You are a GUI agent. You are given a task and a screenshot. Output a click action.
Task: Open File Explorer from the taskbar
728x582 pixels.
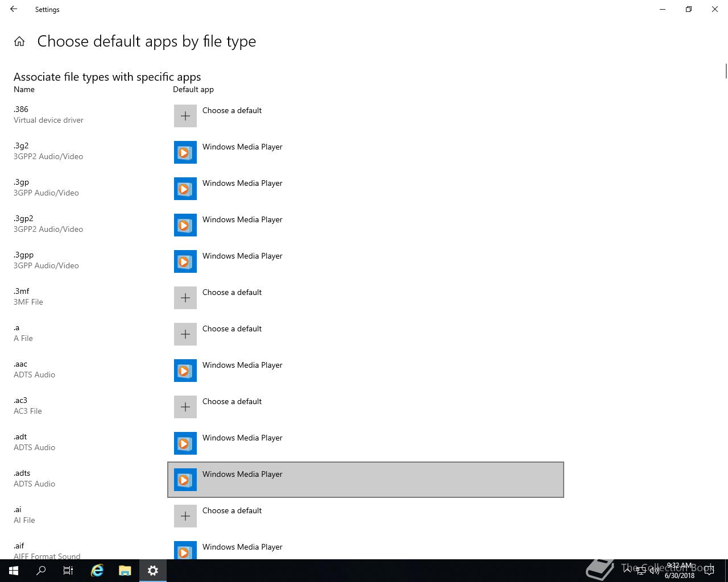pos(125,571)
